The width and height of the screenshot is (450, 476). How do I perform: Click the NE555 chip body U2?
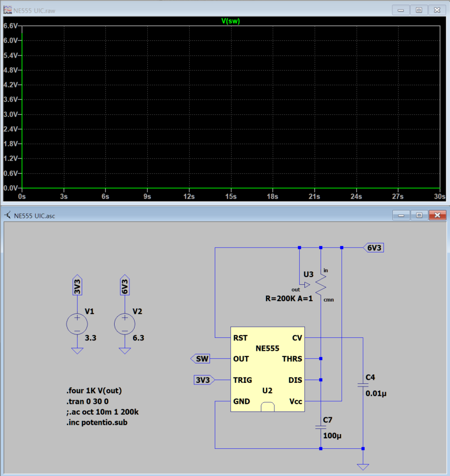pos(268,369)
